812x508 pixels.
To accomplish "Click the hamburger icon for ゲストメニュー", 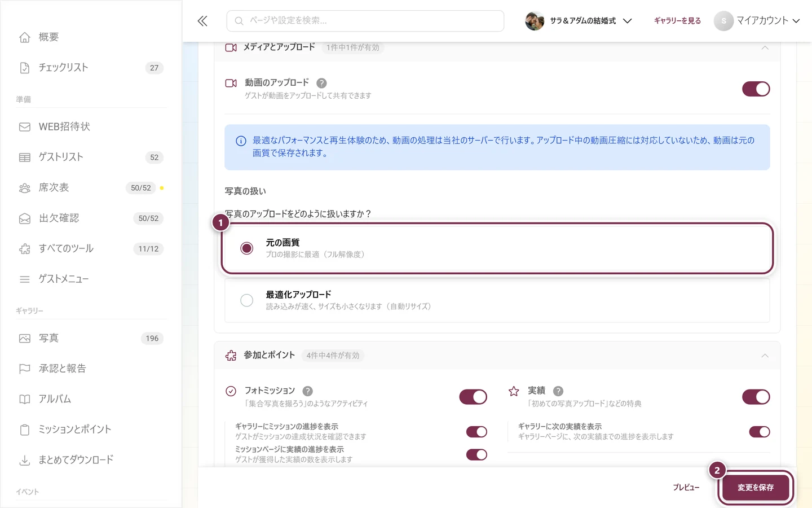I will pyautogui.click(x=25, y=279).
